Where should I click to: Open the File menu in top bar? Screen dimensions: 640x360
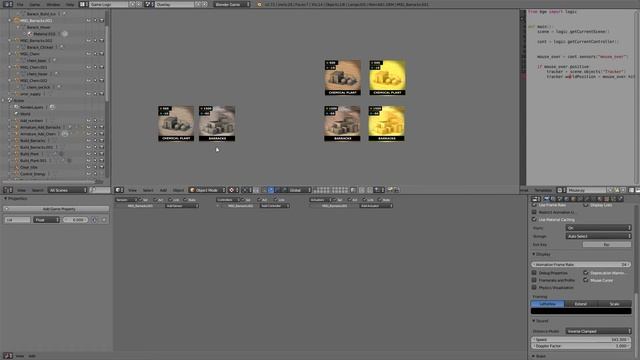tap(20, 4)
